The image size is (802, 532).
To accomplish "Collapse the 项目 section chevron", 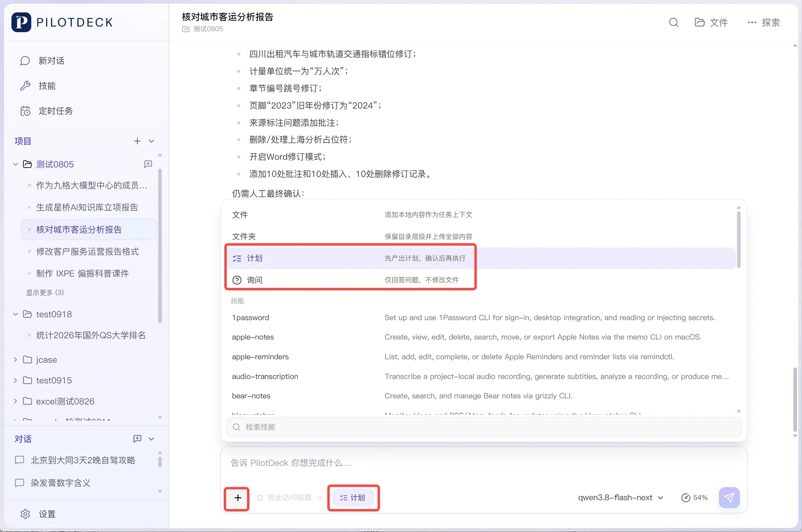I will (x=152, y=141).
